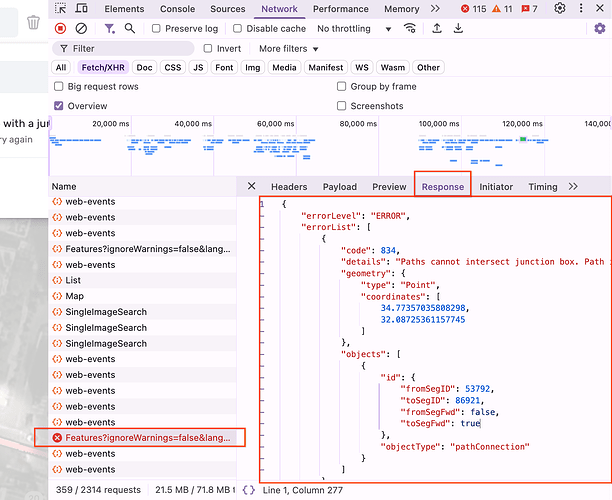Switch to Elements tab
This screenshot has height=500, width=612.
coord(124,9)
